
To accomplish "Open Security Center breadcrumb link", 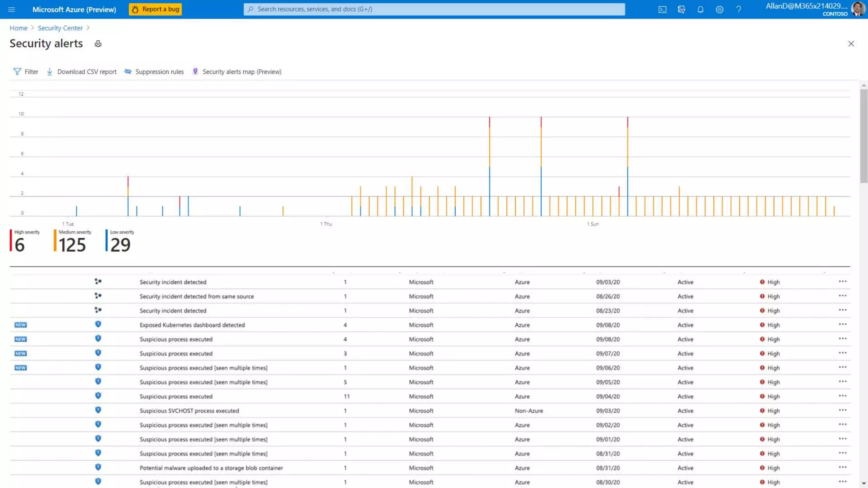I will (x=60, y=28).
